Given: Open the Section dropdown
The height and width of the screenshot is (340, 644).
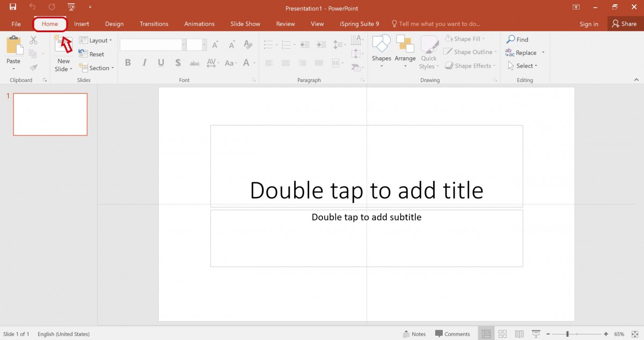Looking at the screenshot, I should (x=97, y=68).
